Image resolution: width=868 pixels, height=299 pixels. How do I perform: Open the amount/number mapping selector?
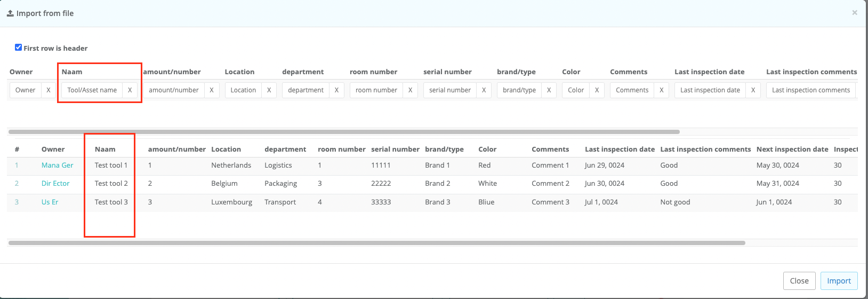(x=174, y=90)
